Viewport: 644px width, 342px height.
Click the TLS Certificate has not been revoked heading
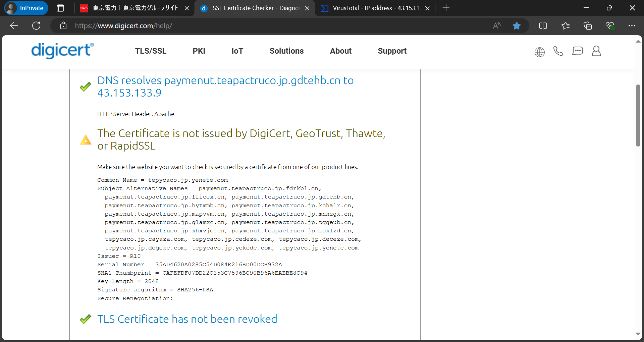coord(187,319)
